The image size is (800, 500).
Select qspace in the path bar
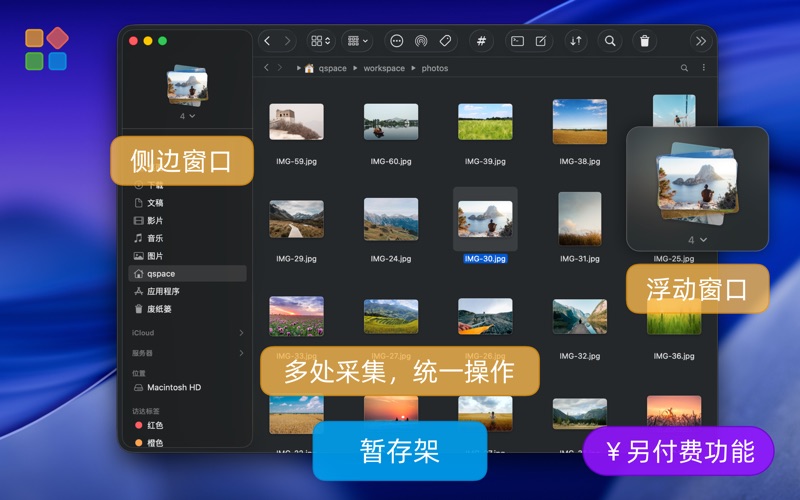[x=332, y=68]
